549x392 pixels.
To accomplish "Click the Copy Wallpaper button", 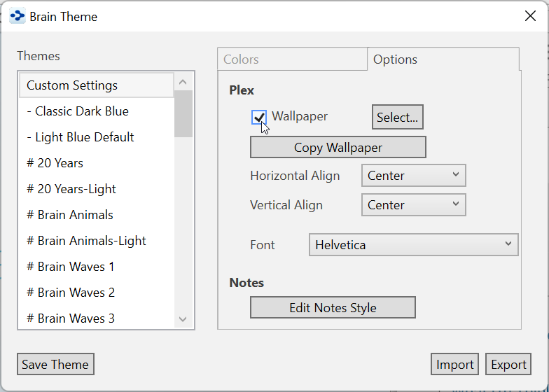I will coord(338,148).
